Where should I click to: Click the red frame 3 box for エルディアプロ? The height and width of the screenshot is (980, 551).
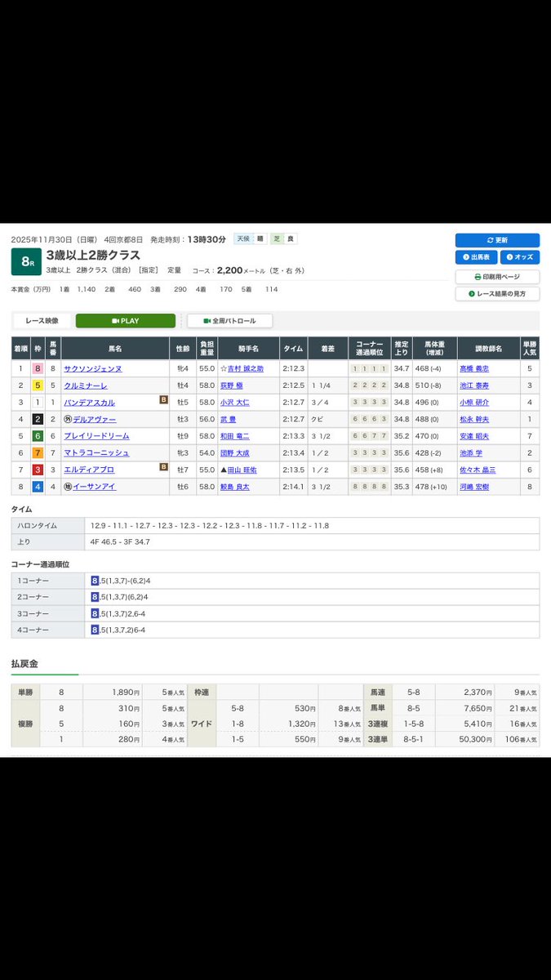pos(38,470)
